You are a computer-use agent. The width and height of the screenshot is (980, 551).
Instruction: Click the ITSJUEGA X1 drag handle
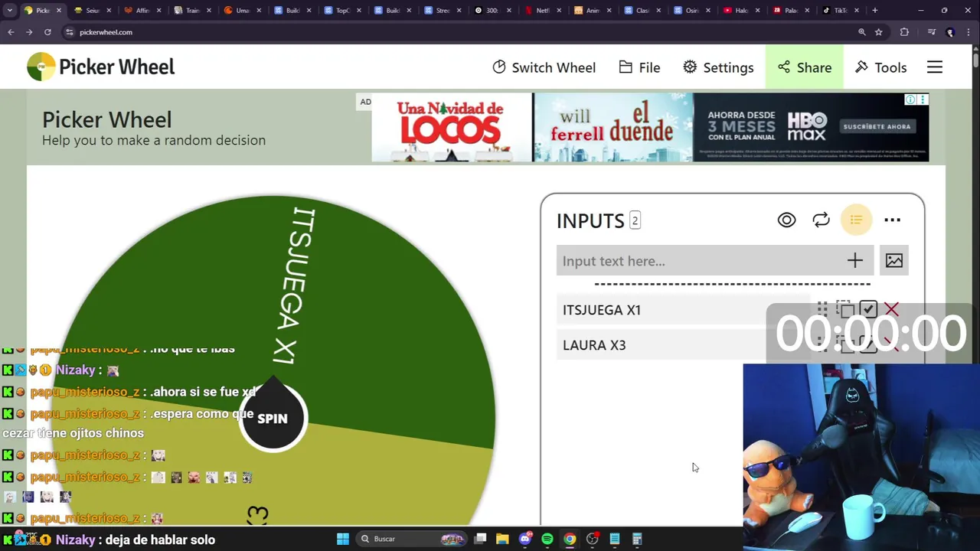tap(822, 309)
